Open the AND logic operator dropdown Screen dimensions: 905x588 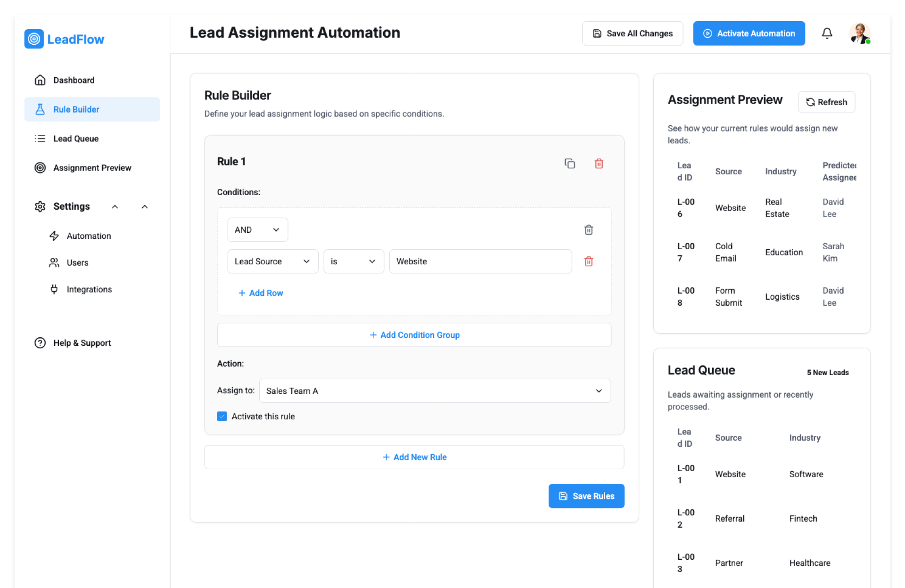(257, 230)
